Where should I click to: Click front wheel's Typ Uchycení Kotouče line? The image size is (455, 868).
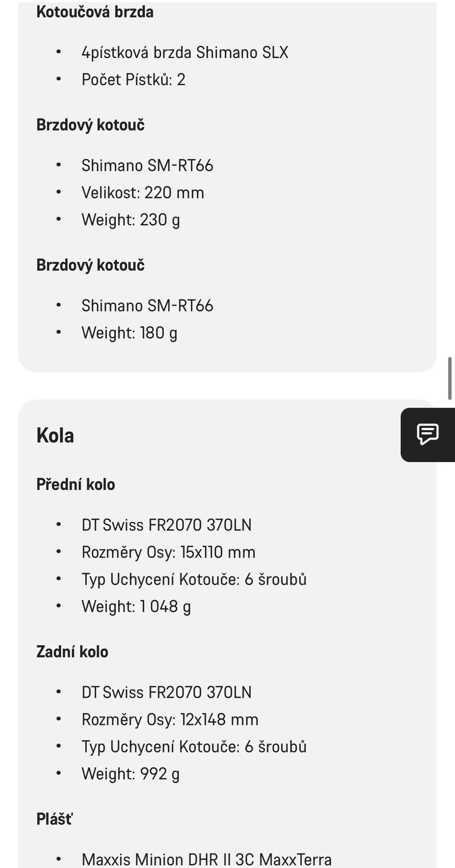tap(194, 579)
